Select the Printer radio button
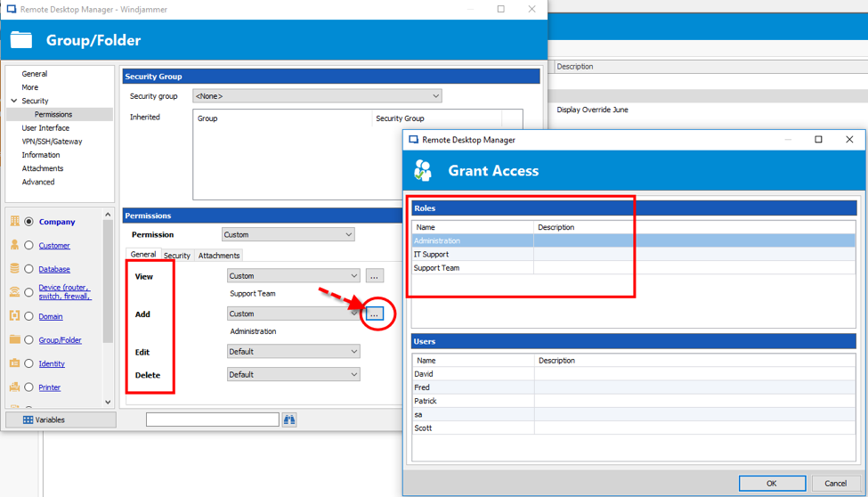Viewport: 868px width, 497px height. 28,387
